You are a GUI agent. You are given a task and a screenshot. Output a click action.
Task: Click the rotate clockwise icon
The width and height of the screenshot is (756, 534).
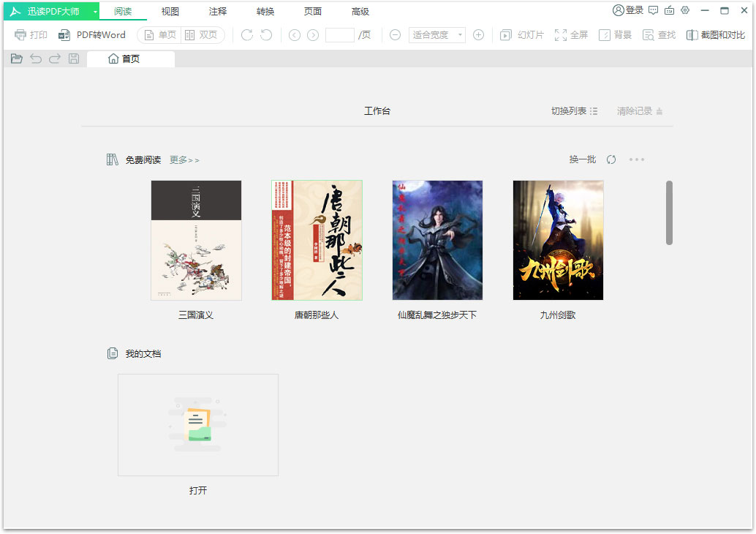pyautogui.click(x=246, y=34)
